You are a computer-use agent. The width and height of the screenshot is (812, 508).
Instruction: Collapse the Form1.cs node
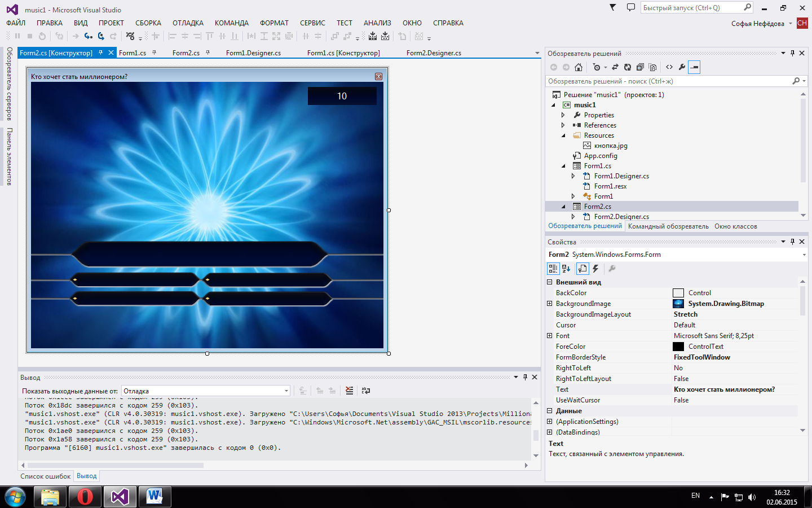563,166
